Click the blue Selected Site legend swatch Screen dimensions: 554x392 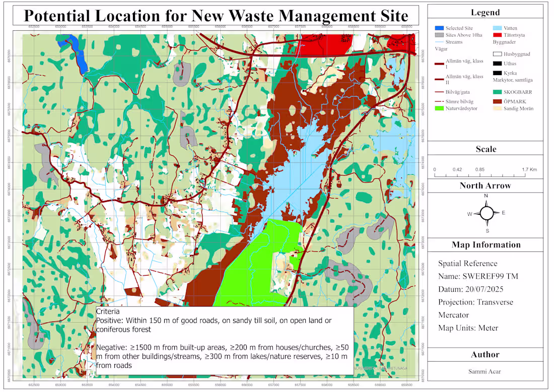[439, 28]
